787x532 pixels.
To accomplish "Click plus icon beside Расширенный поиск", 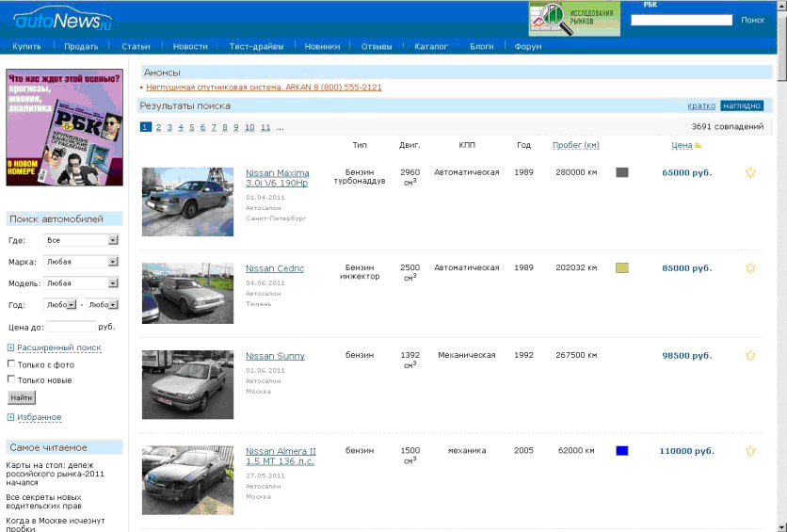I will (x=10, y=347).
